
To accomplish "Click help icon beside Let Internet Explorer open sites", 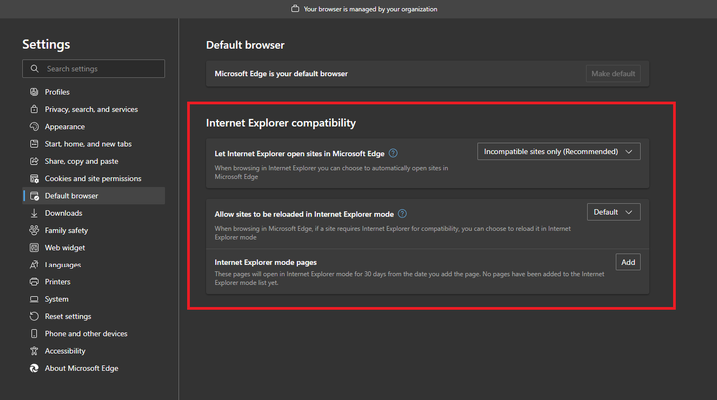I will click(x=393, y=153).
